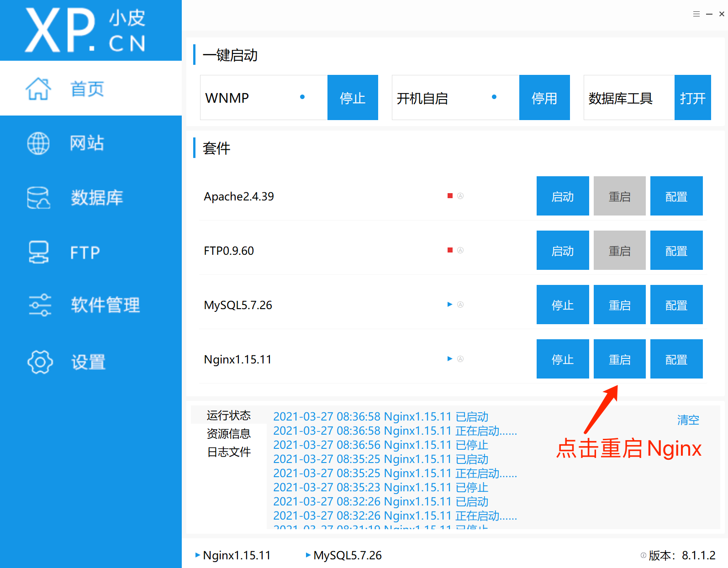Click blue running arrow for MySQL5.7.26
Screen dimensions: 728x568
tap(450, 305)
